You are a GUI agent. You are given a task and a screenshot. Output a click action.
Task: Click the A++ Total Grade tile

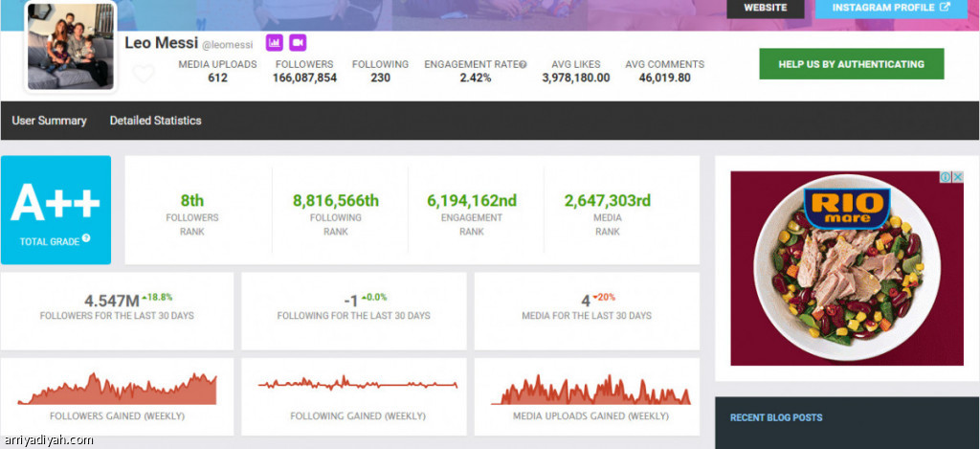click(x=56, y=210)
